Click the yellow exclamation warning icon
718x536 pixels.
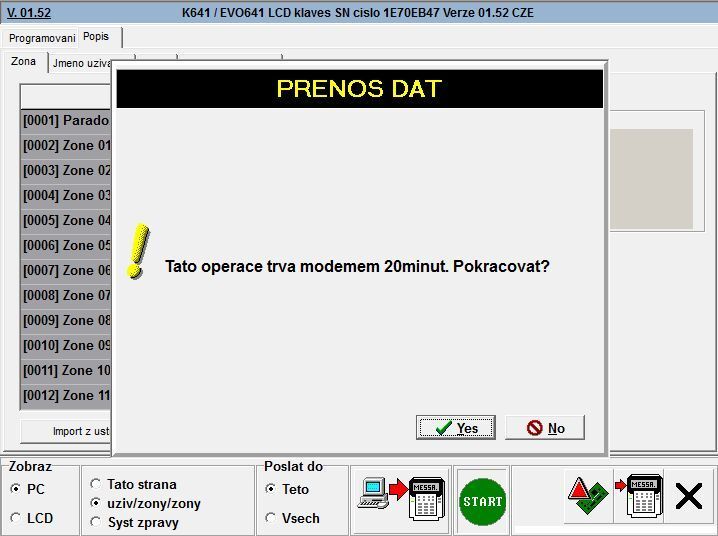[139, 251]
